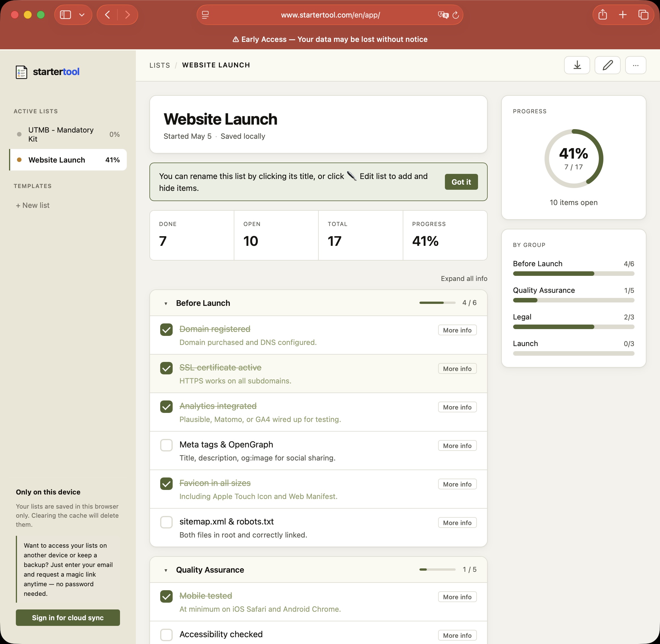Open More info for Meta tags & OpenGraph
This screenshot has height=644, width=660.
[x=457, y=446]
